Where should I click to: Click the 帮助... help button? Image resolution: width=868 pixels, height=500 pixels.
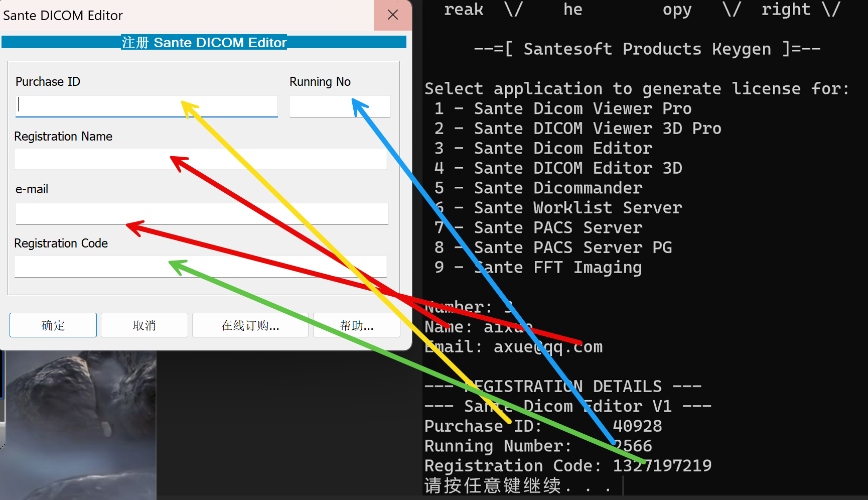[x=356, y=325]
